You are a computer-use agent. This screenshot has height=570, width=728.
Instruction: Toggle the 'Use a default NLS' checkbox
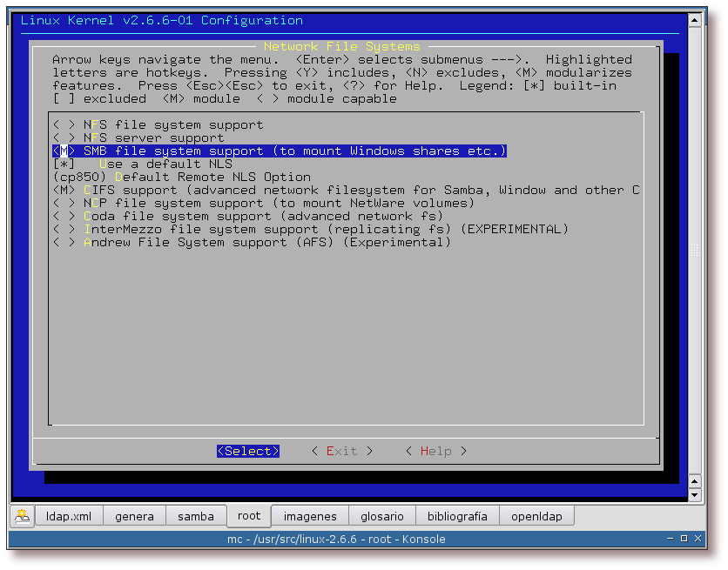tap(64, 164)
